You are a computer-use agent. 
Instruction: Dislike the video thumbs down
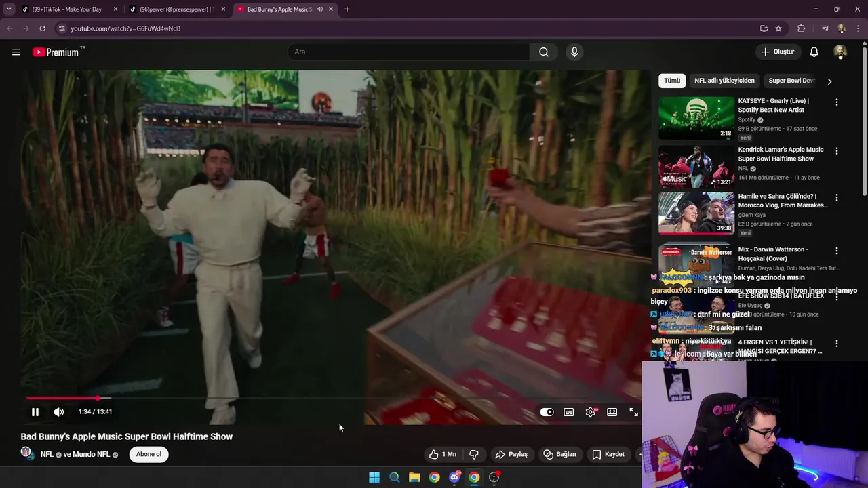474,454
